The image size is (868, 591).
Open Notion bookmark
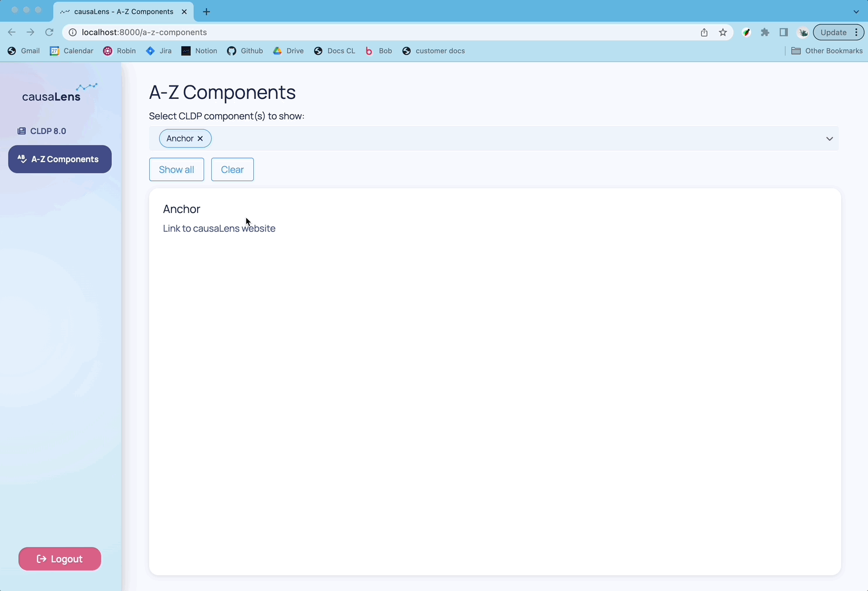coord(199,51)
